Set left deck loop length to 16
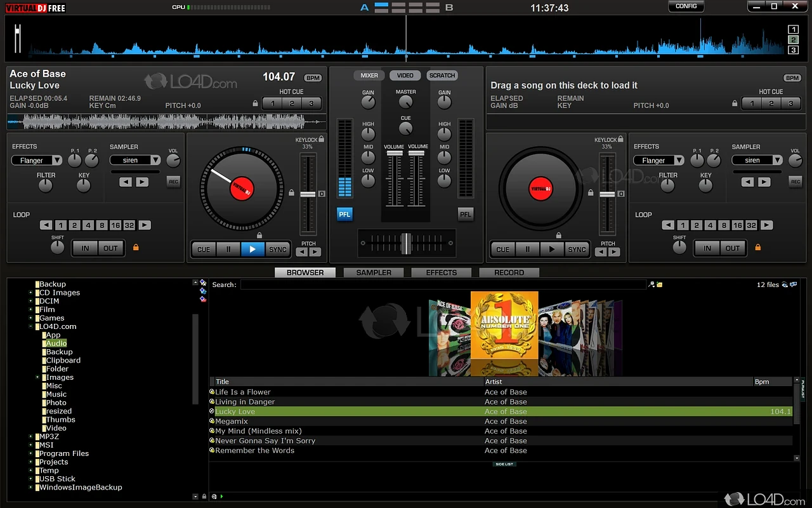812x508 pixels. pos(115,225)
